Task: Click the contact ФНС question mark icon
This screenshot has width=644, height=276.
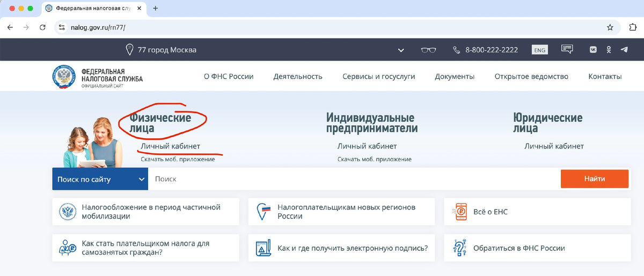Action: click(x=459, y=248)
